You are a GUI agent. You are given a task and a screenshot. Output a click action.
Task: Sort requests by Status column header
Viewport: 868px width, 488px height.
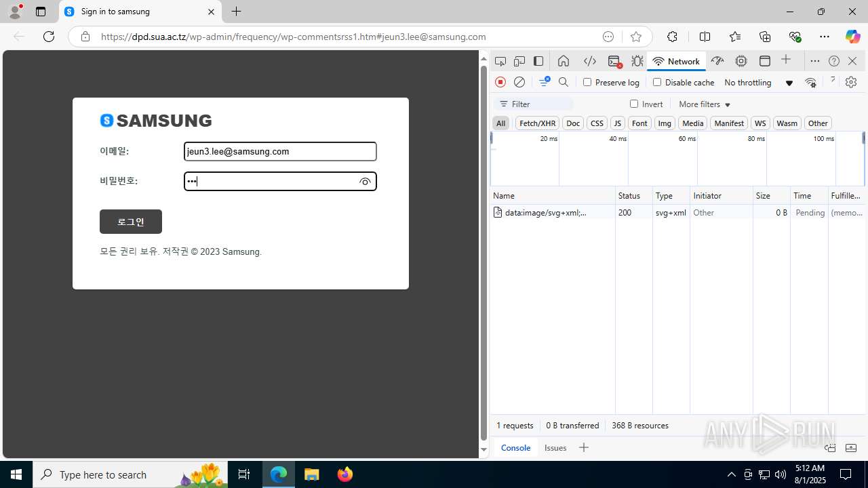[x=633, y=195]
